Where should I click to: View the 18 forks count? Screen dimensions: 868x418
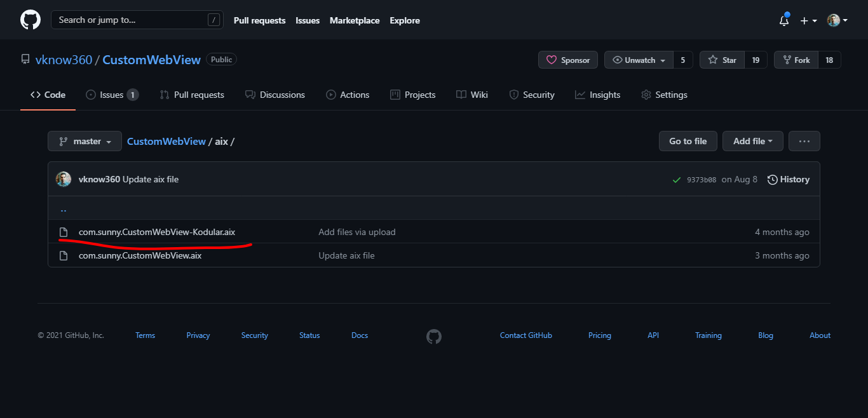pyautogui.click(x=829, y=60)
